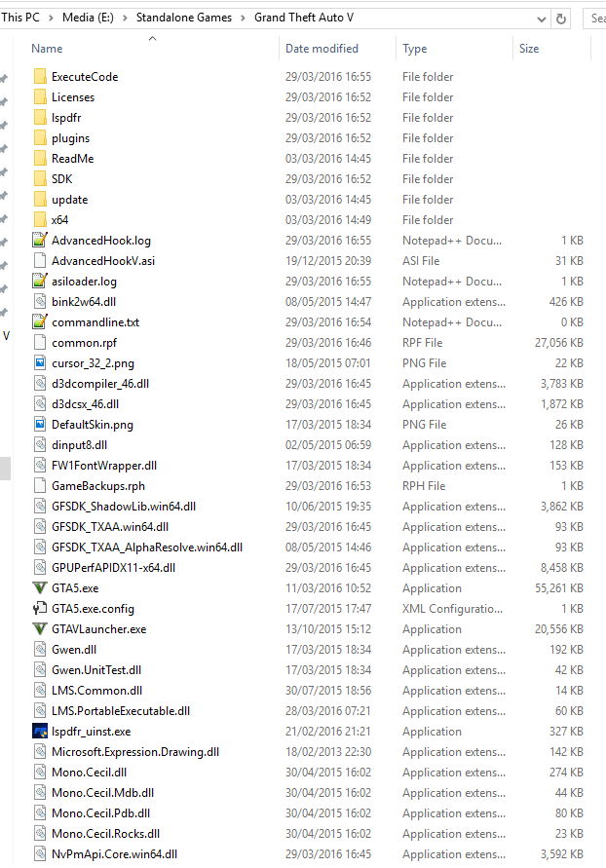Screen dimensions: 606x868
Task: Click the AdvancedHookV.asi file icon
Action: [40, 261]
